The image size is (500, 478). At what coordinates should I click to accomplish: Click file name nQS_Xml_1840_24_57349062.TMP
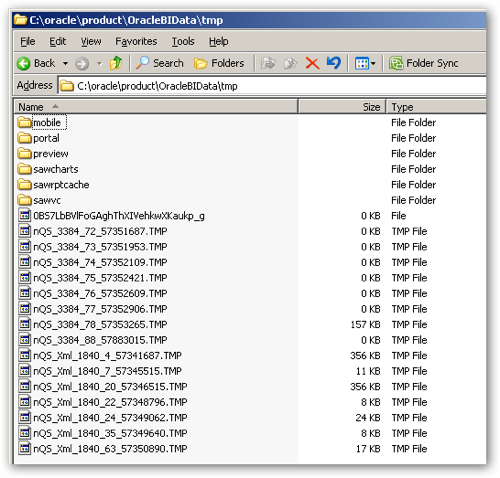click(110, 418)
